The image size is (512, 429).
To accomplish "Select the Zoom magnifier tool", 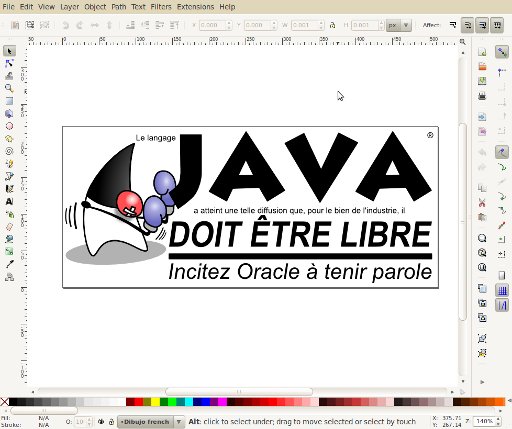I will point(9,88).
